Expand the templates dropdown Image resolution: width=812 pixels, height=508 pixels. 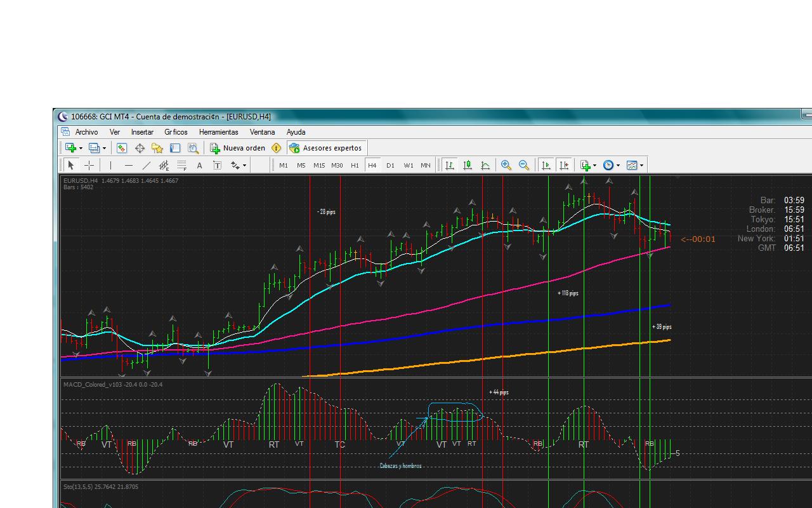click(x=635, y=165)
